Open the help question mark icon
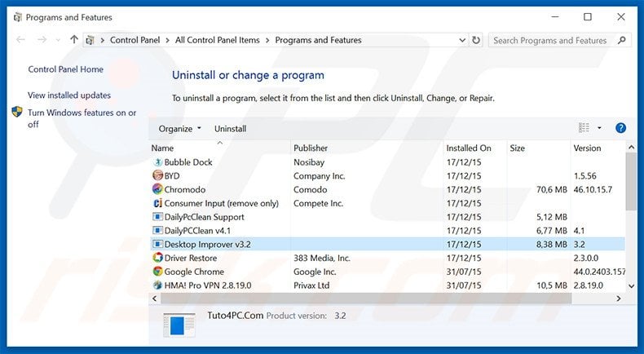 620,128
